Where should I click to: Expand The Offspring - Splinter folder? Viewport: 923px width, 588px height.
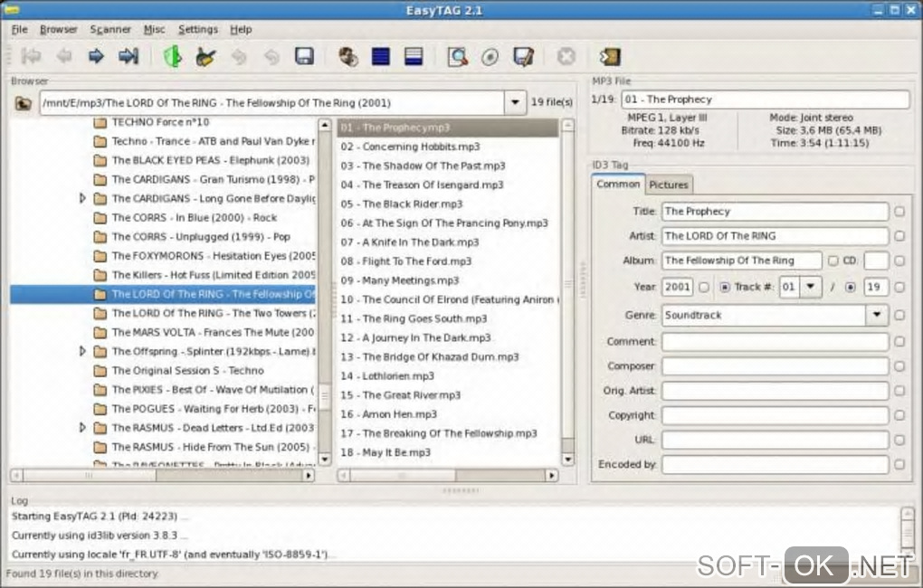click(x=82, y=351)
